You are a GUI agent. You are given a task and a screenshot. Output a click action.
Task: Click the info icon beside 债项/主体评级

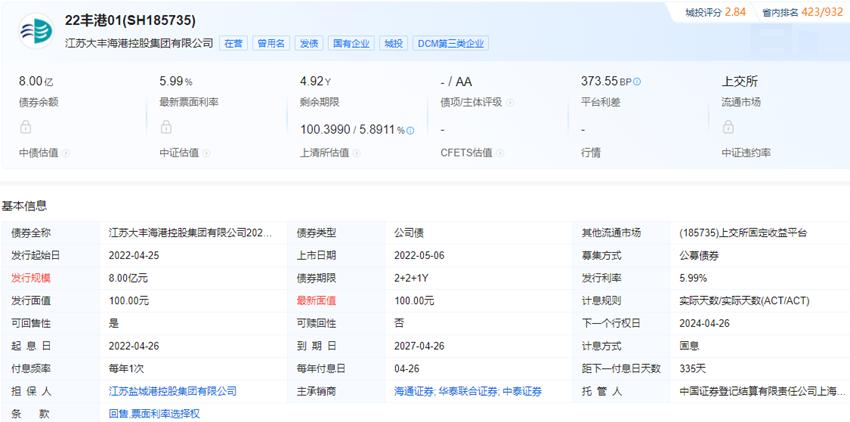pyautogui.click(x=510, y=102)
